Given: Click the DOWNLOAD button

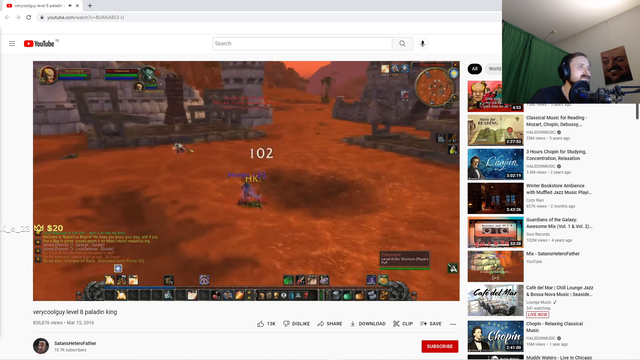Looking at the screenshot, I should point(368,324).
